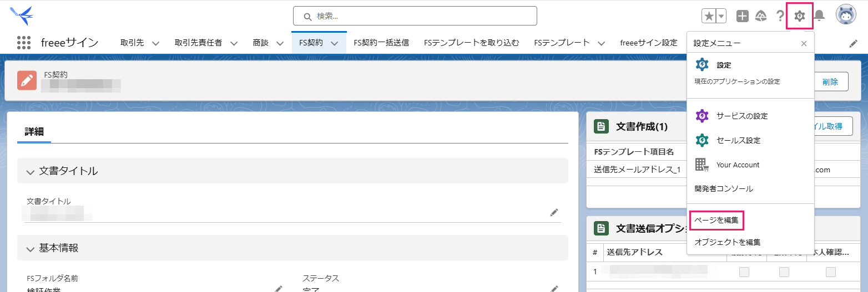Expand the 商談 tab chevron

280,43
